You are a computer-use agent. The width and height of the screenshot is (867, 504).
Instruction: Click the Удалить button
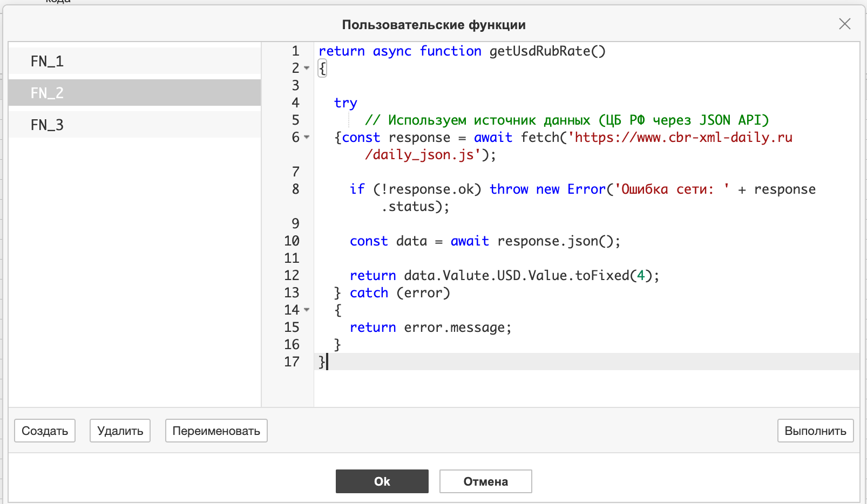[x=120, y=431]
